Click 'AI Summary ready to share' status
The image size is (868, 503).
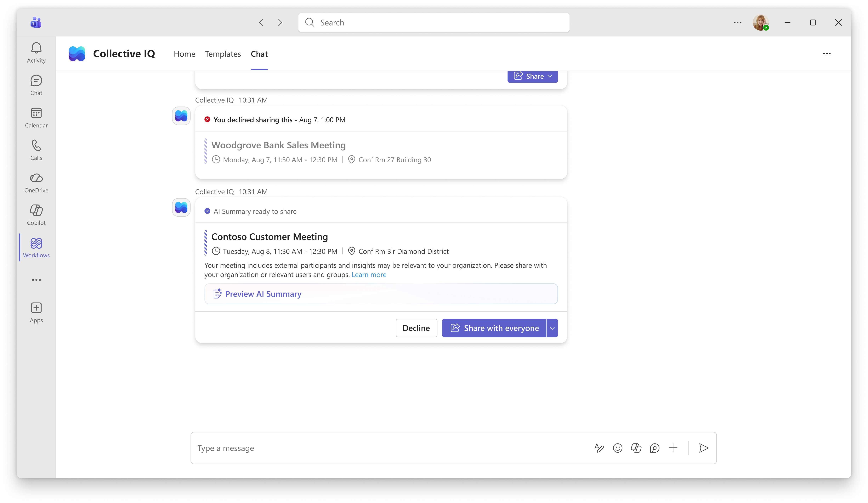coord(255,211)
